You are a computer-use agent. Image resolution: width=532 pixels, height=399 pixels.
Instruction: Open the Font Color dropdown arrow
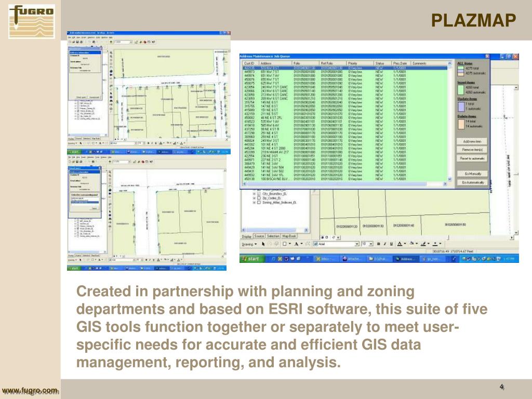[405, 244]
